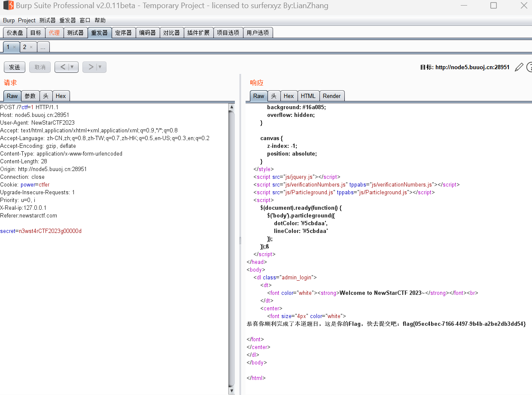This screenshot has height=395, width=532.
Task: Click the js/jquery.js script line
Action: (297, 177)
